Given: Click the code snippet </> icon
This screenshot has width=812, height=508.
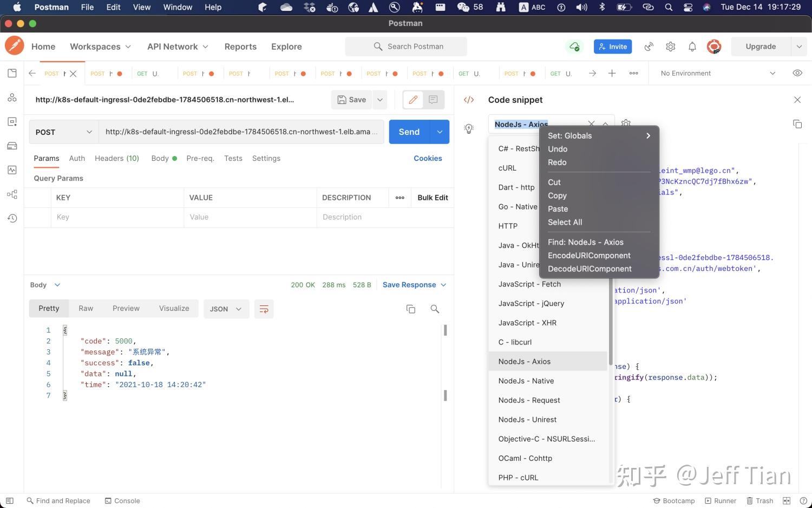Looking at the screenshot, I should 469,100.
